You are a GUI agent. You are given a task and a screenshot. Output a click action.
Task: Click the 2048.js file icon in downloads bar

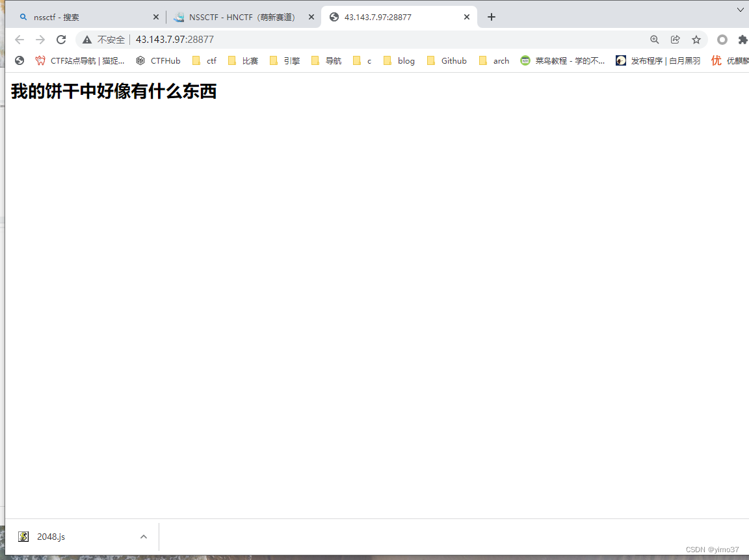[x=23, y=536]
